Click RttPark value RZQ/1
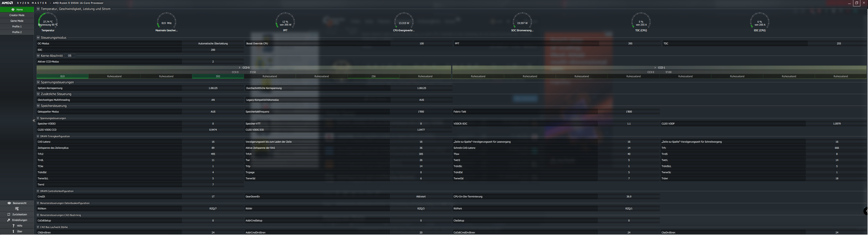This screenshot has width=868, height=235. (x=629, y=209)
